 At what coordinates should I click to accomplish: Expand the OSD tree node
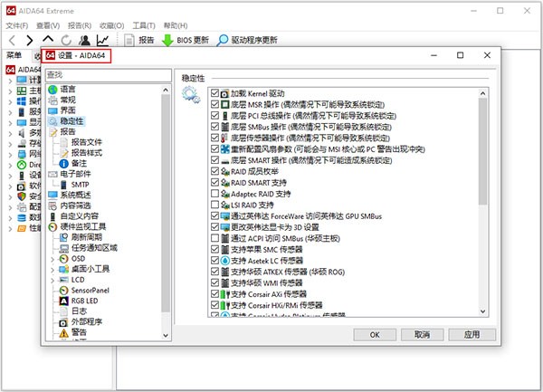pyautogui.click(x=52, y=257)
